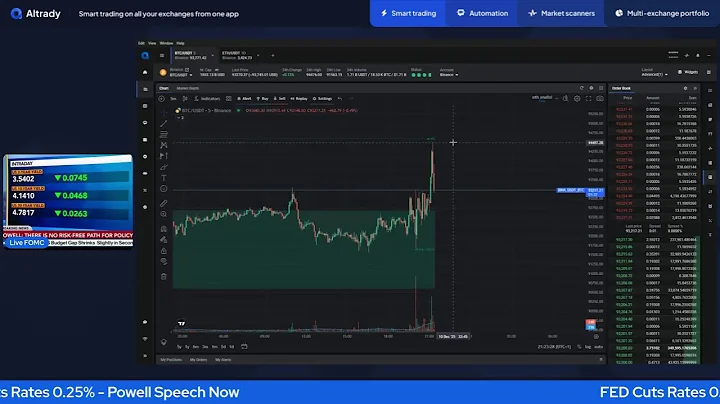Viewport: 720px width, 404px height.
Task: Expand the BTC/USDT tab dropdown arrow
Action: 212,56
